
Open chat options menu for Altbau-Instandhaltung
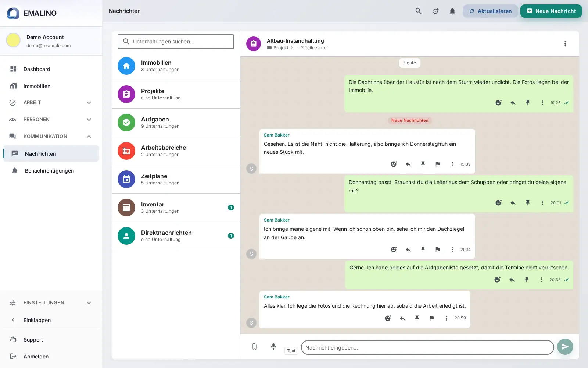coord(565,44)
